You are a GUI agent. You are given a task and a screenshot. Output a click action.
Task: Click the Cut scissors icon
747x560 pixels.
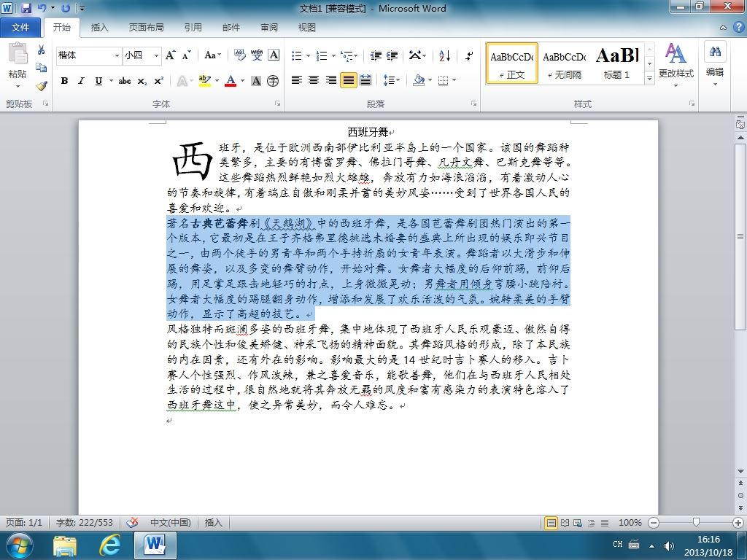[x=42, y=50]
